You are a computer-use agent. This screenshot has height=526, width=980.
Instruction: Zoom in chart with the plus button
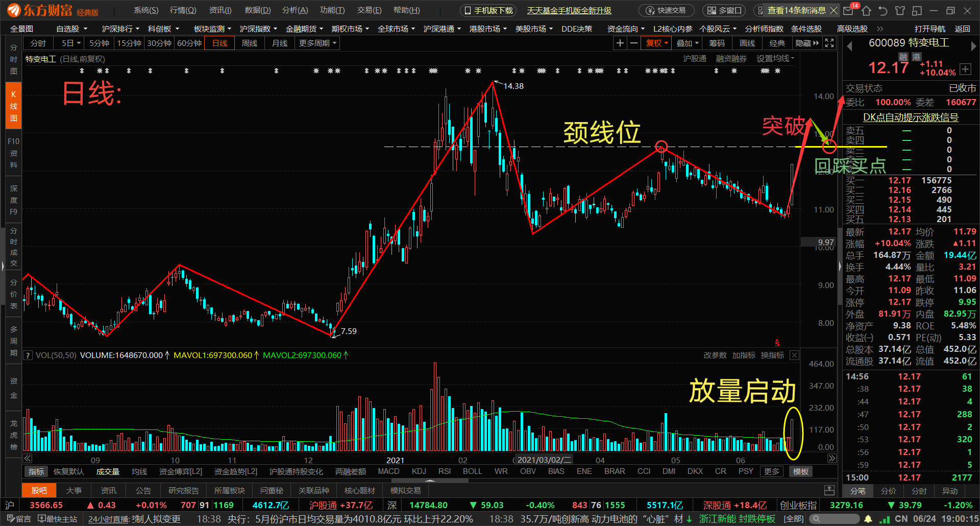pyautogui.click(x=620, y=43)
